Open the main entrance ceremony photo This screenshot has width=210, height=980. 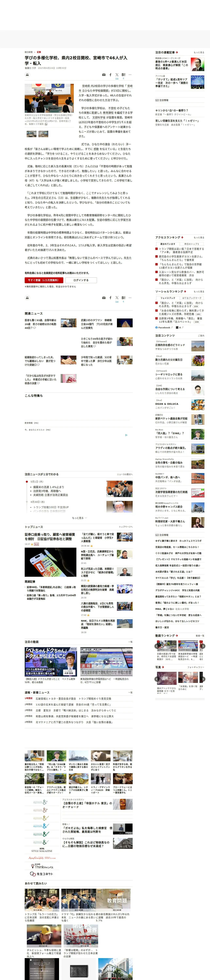[49, 98]
